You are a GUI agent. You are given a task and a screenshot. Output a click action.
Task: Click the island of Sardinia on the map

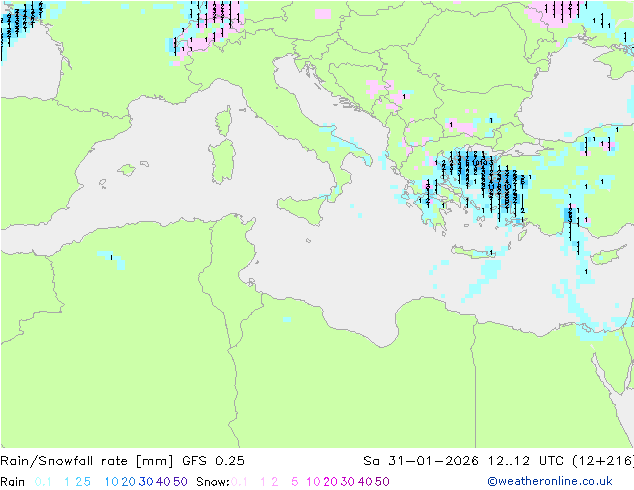222,161
